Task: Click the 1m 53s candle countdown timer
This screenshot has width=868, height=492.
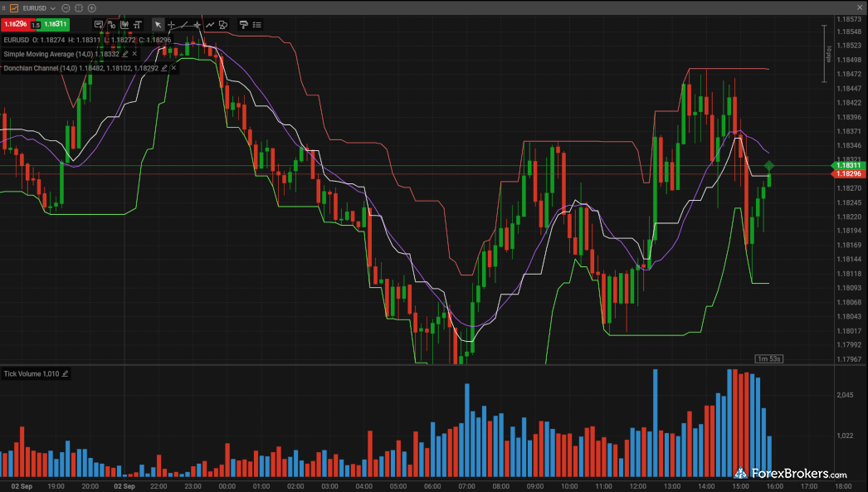Action: [x=769, y=358]
